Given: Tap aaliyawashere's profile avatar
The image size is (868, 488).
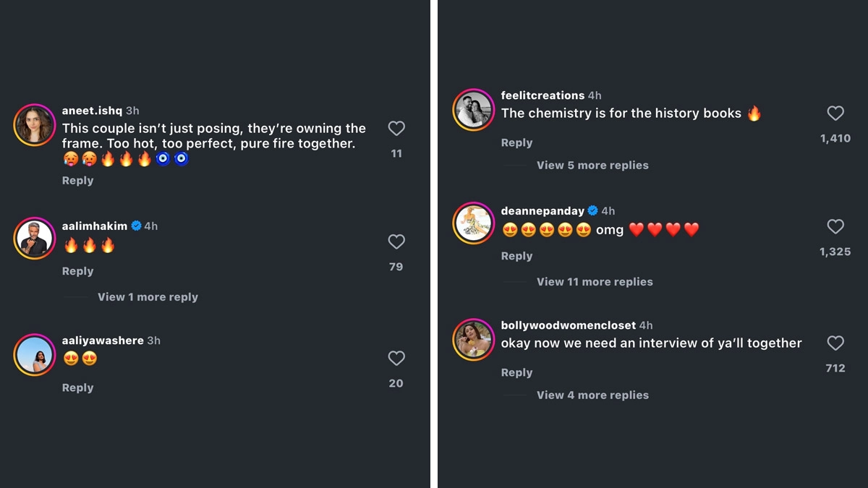Looking at the screenshot, I should coord(35,354).
